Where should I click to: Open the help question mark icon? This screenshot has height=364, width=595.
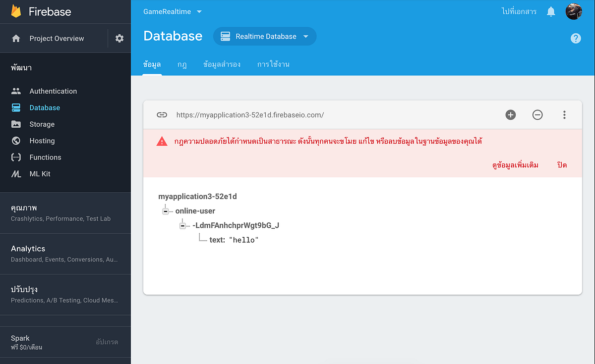coord(576,38)
